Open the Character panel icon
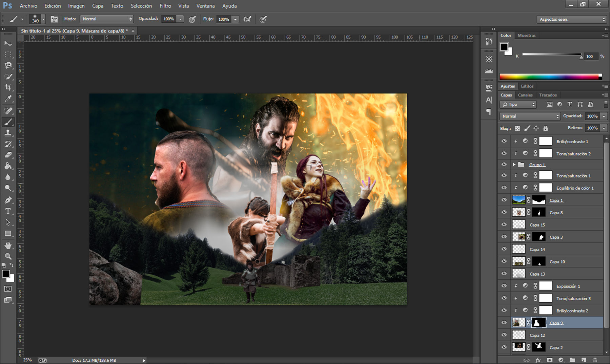 489,100
